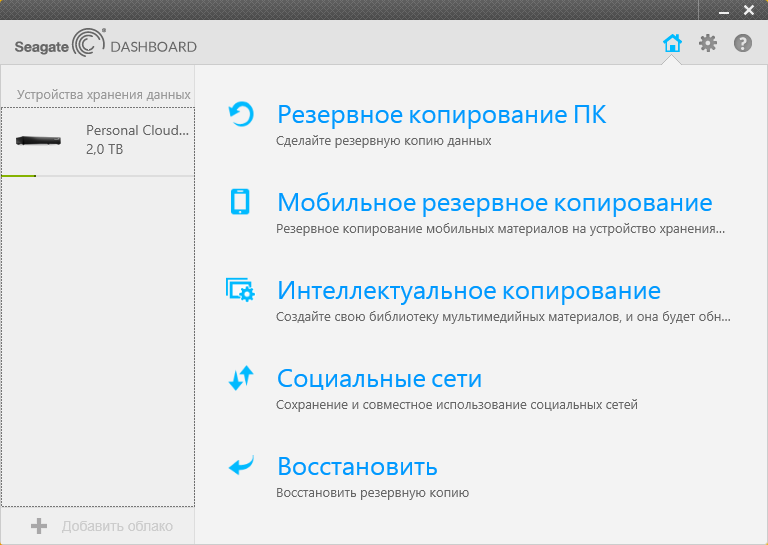768x545 pixels.
Task: Click description Сделайте резервную копию данных
Action: point(384,141)
